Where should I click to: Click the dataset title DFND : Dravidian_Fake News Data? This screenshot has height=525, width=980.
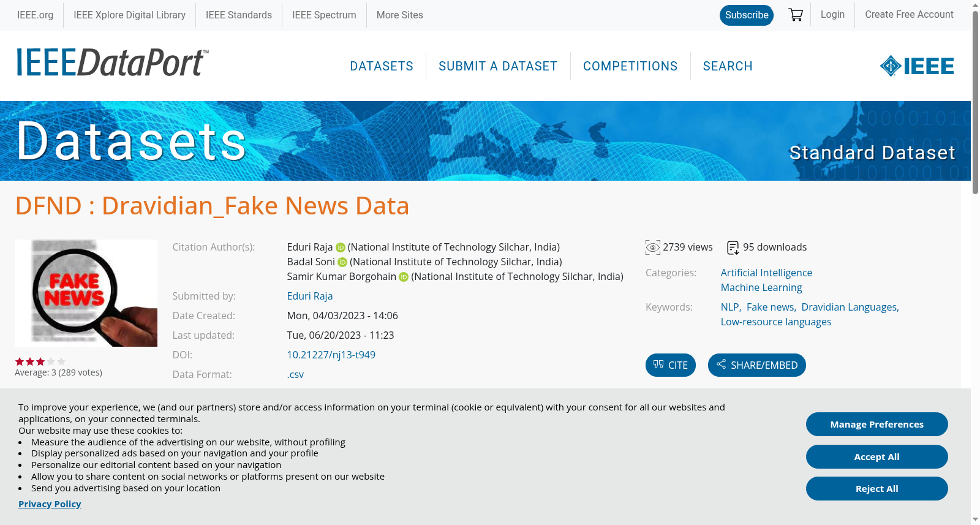pos(212,206)
